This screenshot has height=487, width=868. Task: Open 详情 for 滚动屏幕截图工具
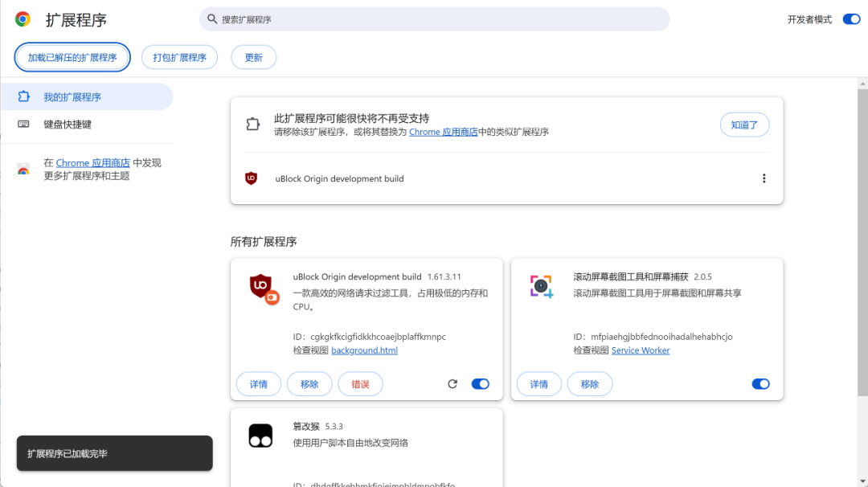tap(539, 384)
